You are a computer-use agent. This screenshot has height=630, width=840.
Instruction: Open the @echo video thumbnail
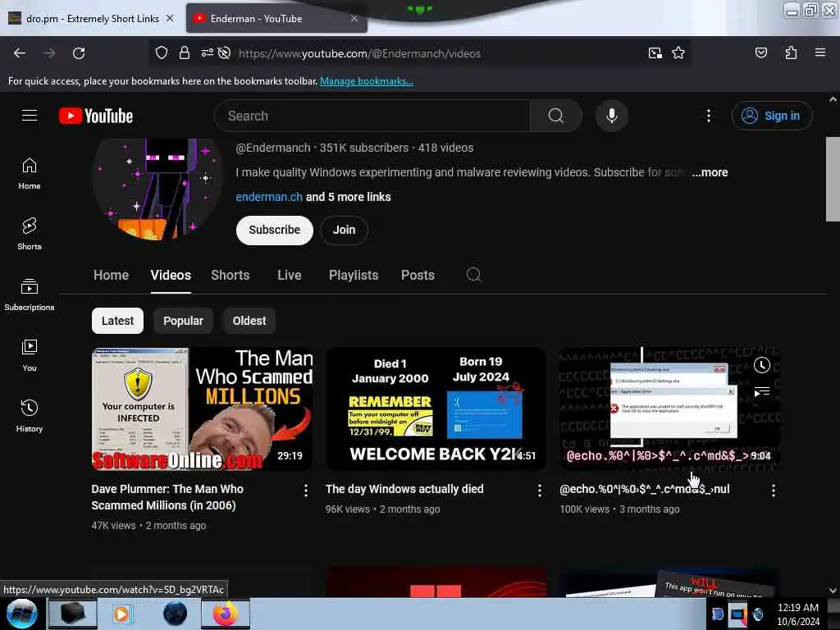(x=669, y=409)
